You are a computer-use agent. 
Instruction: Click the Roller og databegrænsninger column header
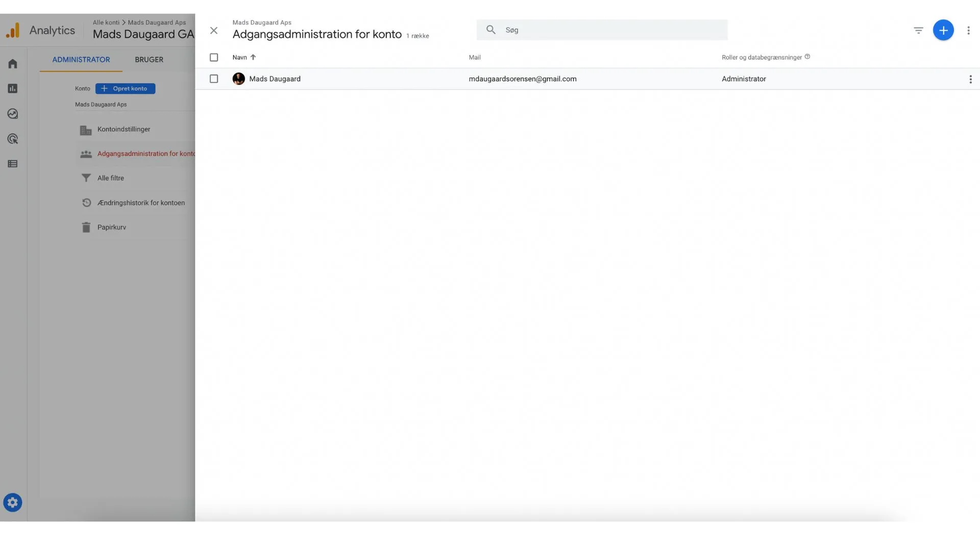762,58
